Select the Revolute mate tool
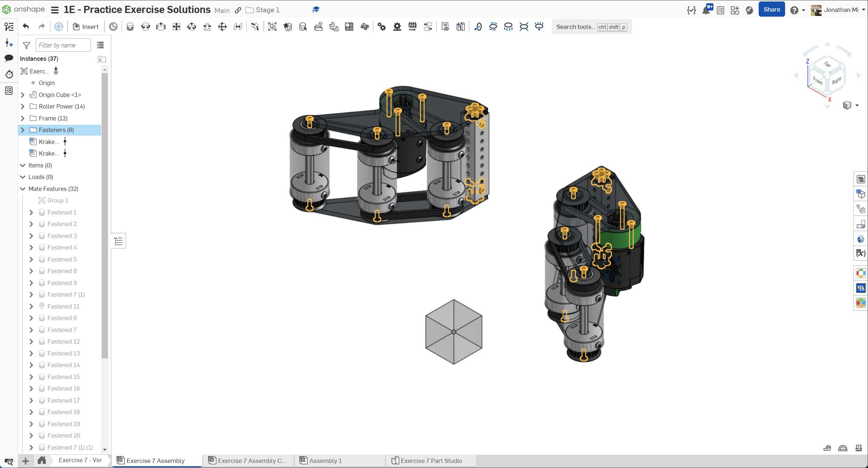The image size is (868, 468). [x=146, y=27]
